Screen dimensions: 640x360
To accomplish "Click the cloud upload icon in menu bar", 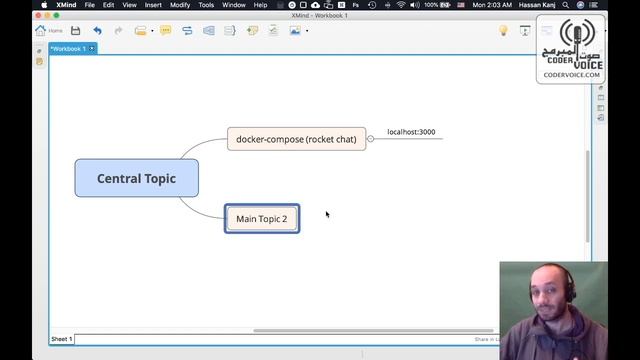I will coord(315,5).
